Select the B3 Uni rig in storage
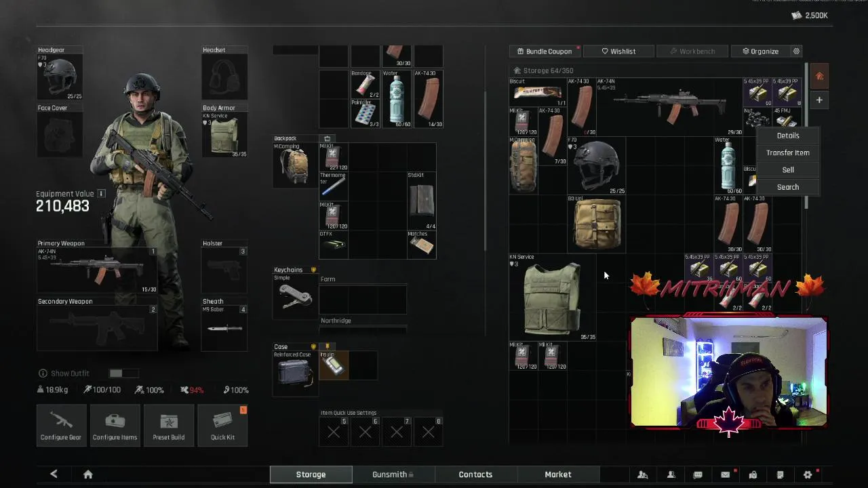Screen dimensions: 868x488 click(596, 224)
